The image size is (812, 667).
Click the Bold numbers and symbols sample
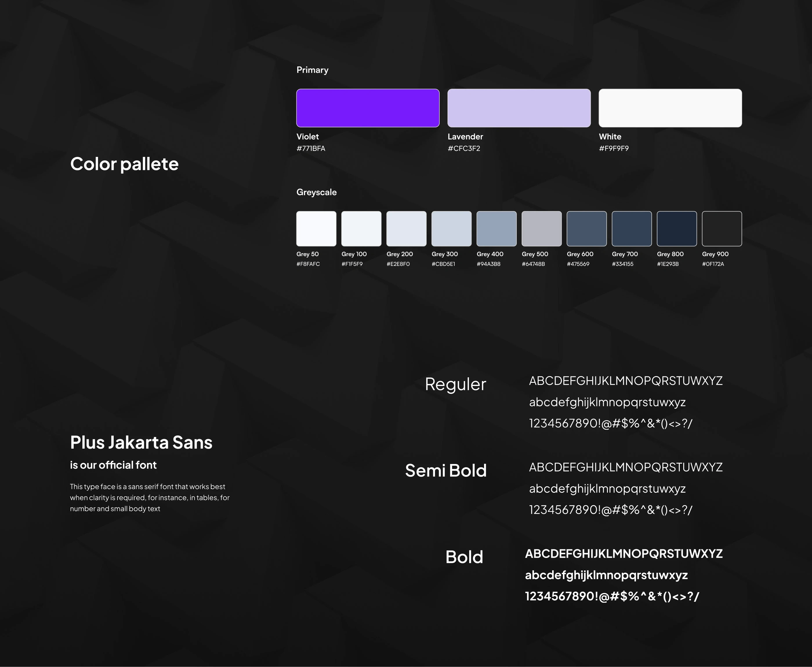click(612, 596)
